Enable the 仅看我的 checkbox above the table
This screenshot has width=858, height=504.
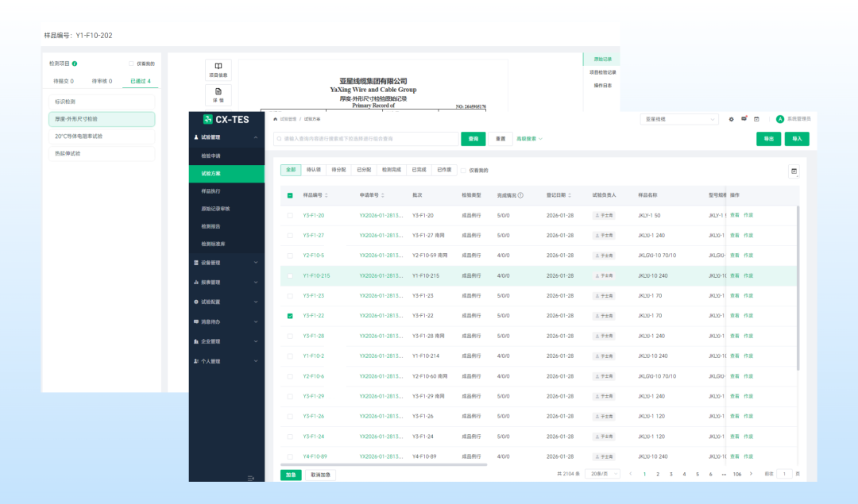(x=464, y=170)
